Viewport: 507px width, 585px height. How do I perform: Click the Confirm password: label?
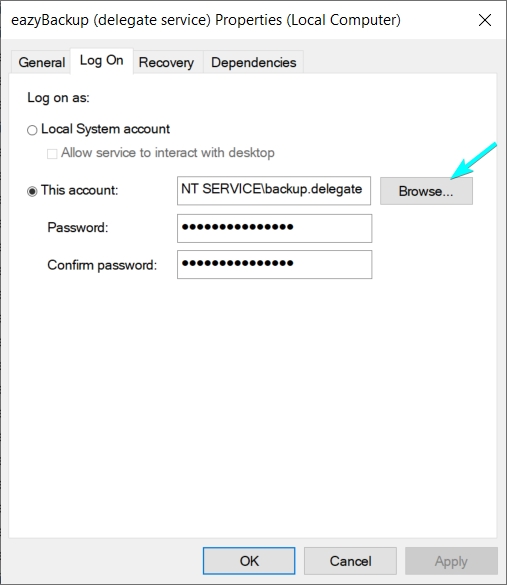(x=102, y=265)
